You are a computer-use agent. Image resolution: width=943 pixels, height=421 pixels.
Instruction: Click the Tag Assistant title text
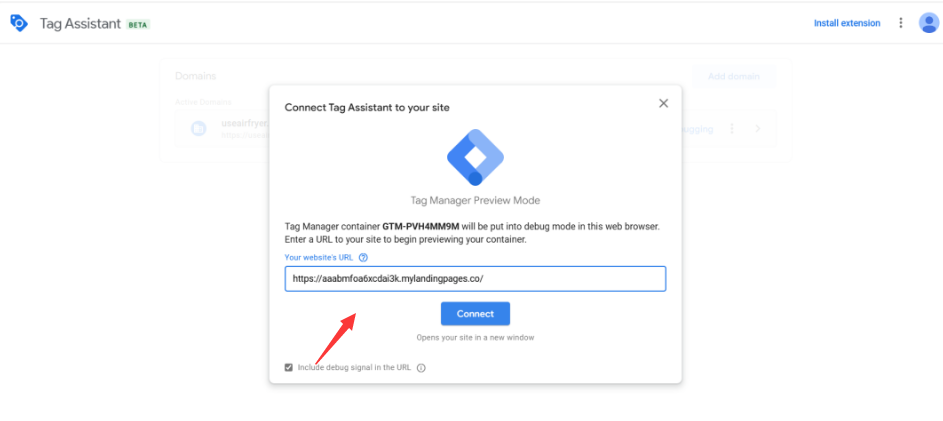point(81,23)
